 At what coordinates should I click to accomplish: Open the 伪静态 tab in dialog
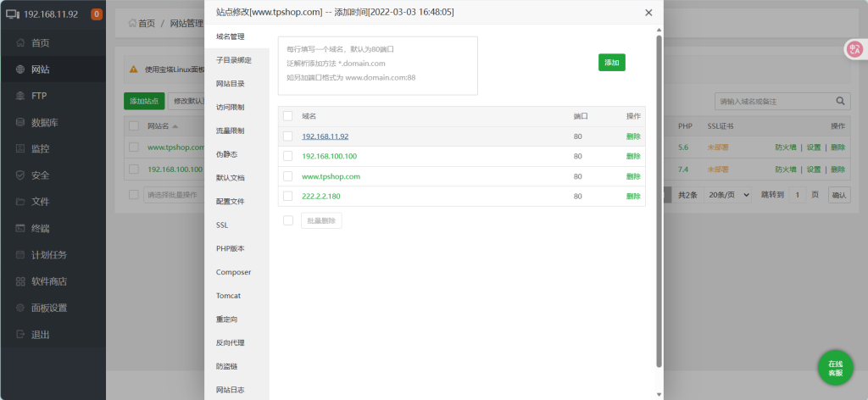(x=226, y=154)
